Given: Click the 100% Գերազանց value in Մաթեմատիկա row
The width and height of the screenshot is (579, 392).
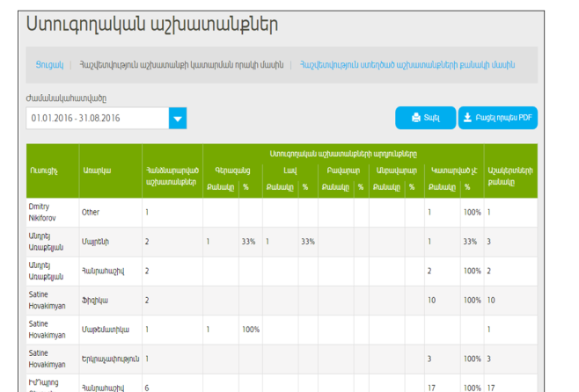Looking at the screenshot, I should pos(251,330).
